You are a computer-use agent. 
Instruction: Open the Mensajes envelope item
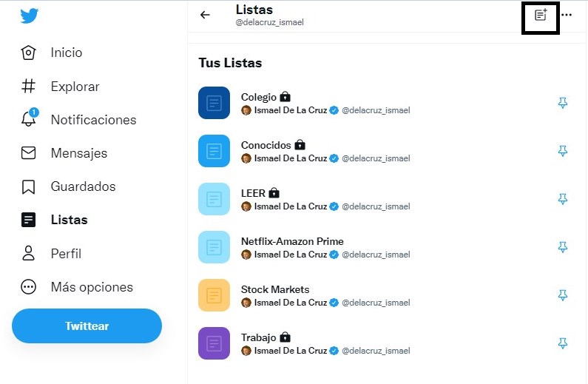[78, 153]
